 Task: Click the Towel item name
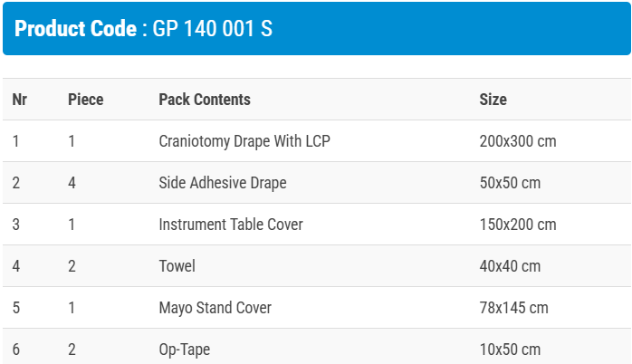177,266
